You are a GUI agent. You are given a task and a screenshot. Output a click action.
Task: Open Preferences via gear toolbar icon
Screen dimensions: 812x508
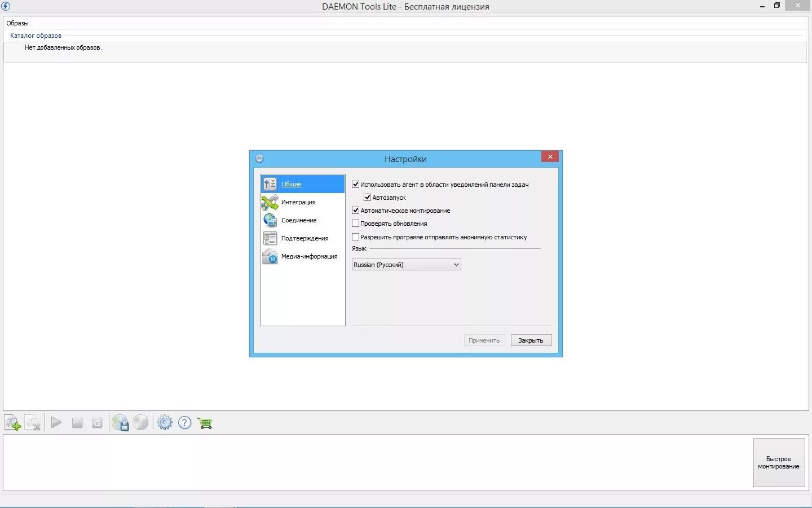165,422
